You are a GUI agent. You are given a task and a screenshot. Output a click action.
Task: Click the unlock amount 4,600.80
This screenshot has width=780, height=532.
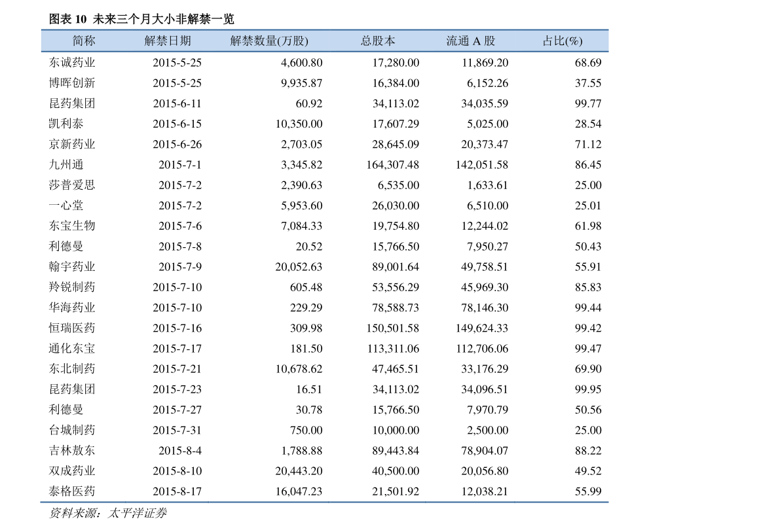tap(301, 63)
